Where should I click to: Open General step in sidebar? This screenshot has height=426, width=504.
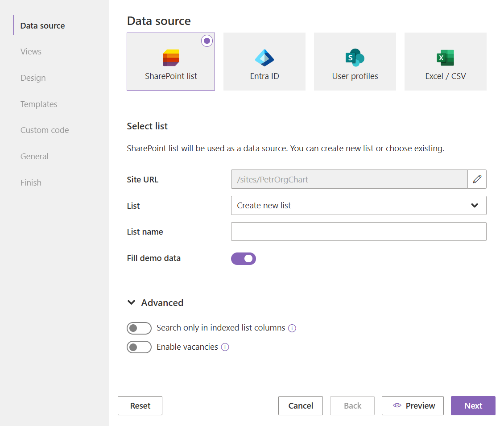34,156
